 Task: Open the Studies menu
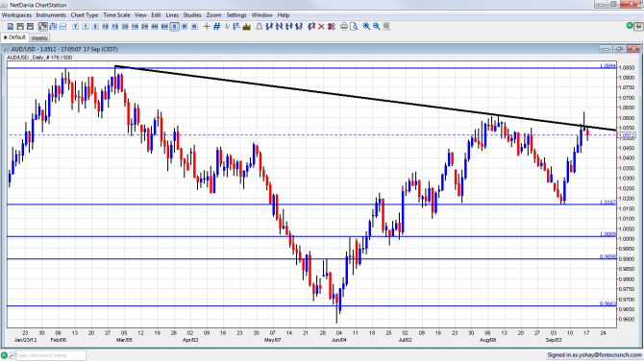[x=192, y=14]
